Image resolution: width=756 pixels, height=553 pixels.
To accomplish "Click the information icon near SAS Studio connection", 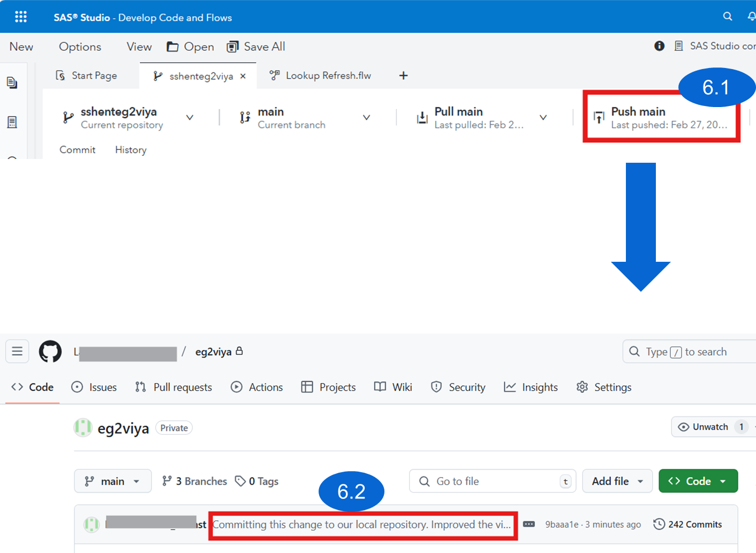I will click(x=659, y=46).
